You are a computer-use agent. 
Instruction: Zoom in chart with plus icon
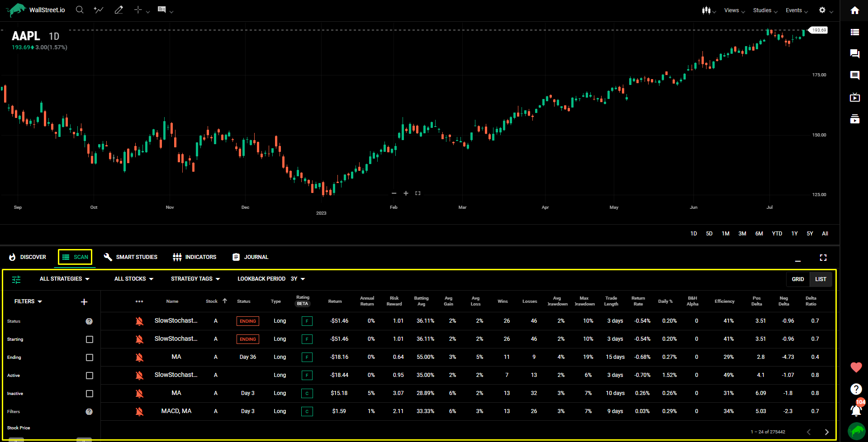tap(406, 193)
